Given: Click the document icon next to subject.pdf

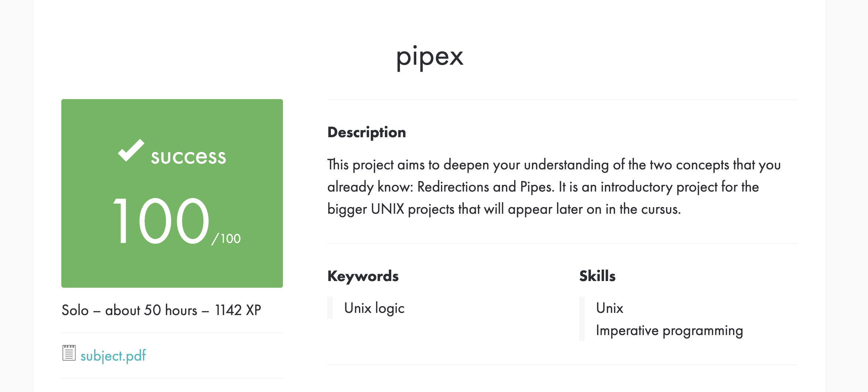Looking at the screenshot, I should click(69, 354).
